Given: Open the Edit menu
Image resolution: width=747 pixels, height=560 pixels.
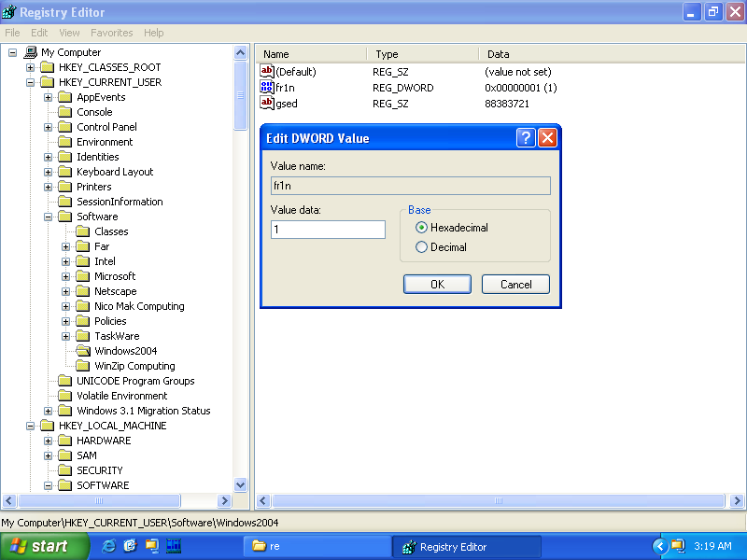Looking at the screenshot, I should (39, 33).
